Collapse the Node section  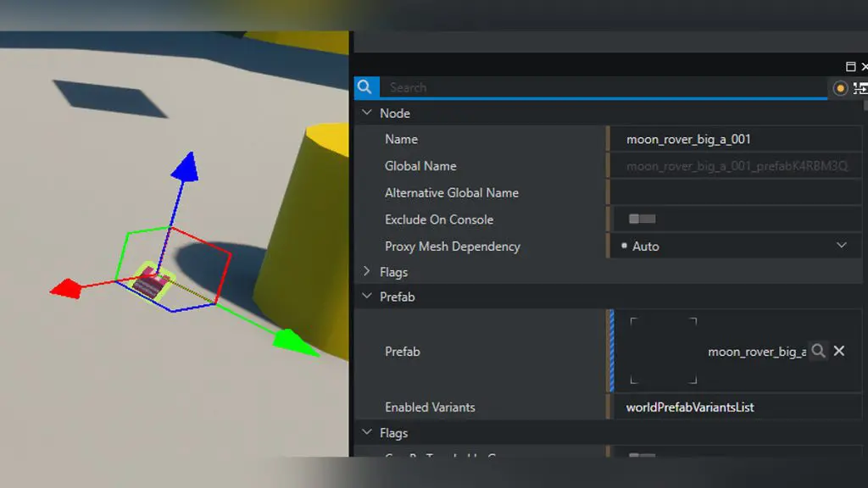(367, 113)
